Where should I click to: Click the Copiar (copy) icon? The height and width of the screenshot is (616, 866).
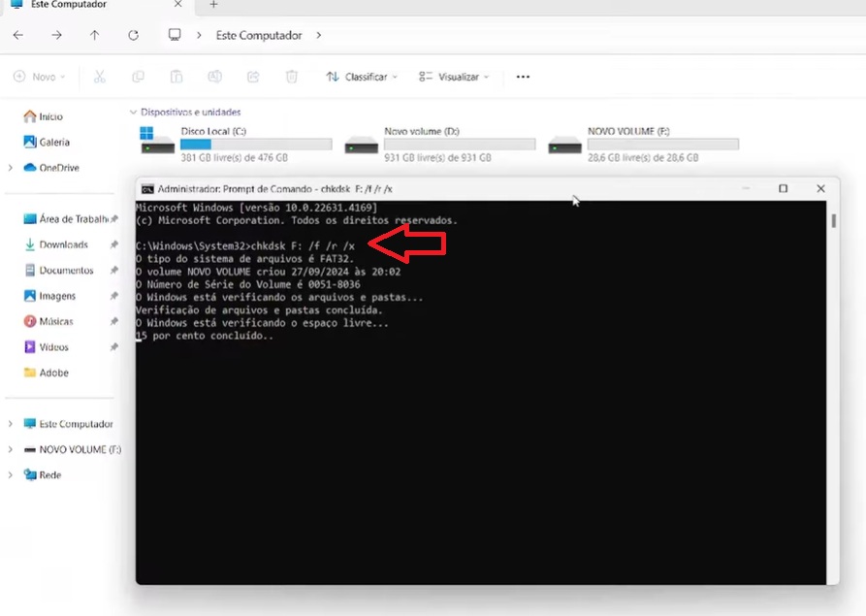(x=138, y=76)
